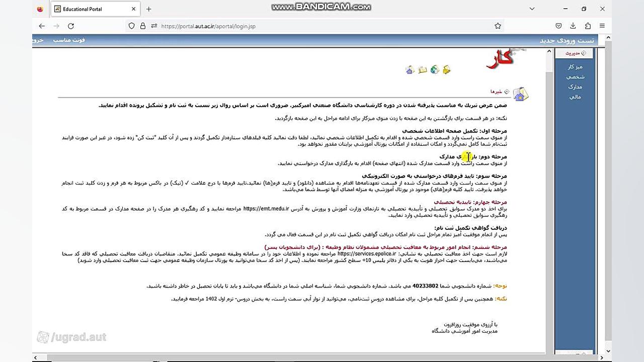Click the تست ورودی جدید title text

pyautogui.click(x=567, y=40)
